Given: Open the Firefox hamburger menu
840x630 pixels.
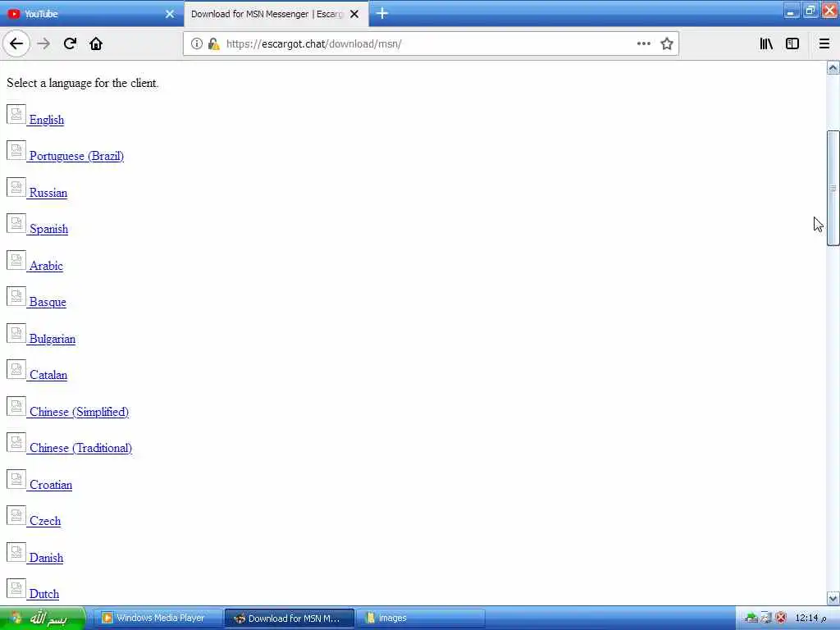Looking at the screenshot, I should pyautogui.click(x=824, y=44).
